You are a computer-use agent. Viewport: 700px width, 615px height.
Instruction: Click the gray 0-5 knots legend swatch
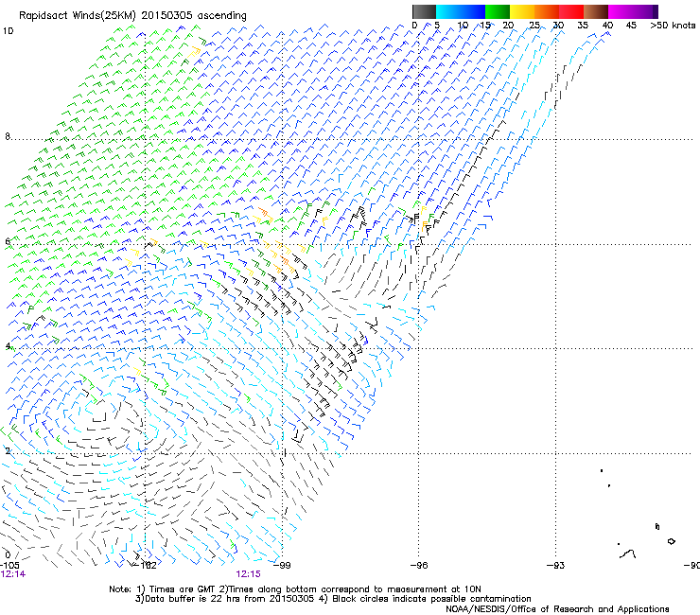tap(424, 11)
